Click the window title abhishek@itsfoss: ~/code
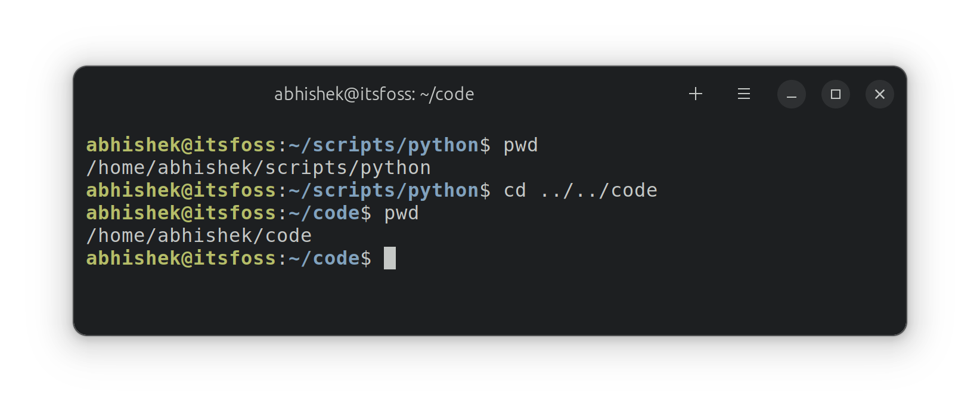Viewport: 980px width, 416px height. coord(374,94)
